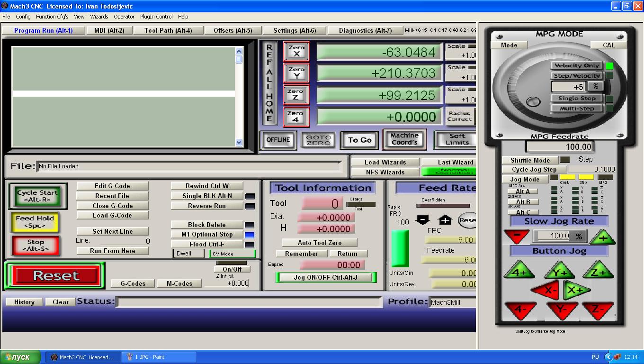
Task: Jog 4th axis with 4+ arrow
Action: point(519,271)
